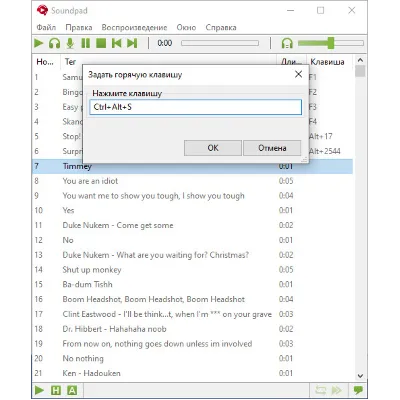Select 'You want me to show you tough' row
400x400 pixels.
click(193, 196)
